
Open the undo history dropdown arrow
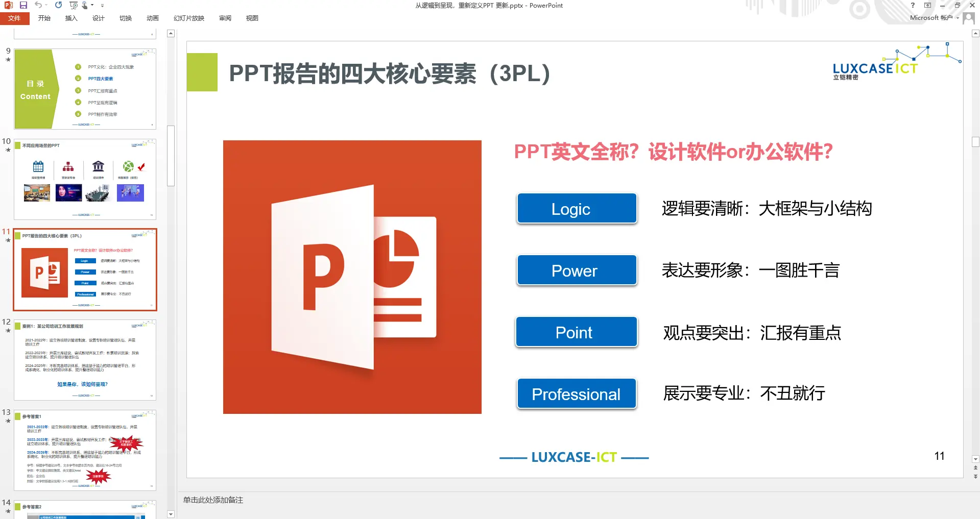(46, 5)
